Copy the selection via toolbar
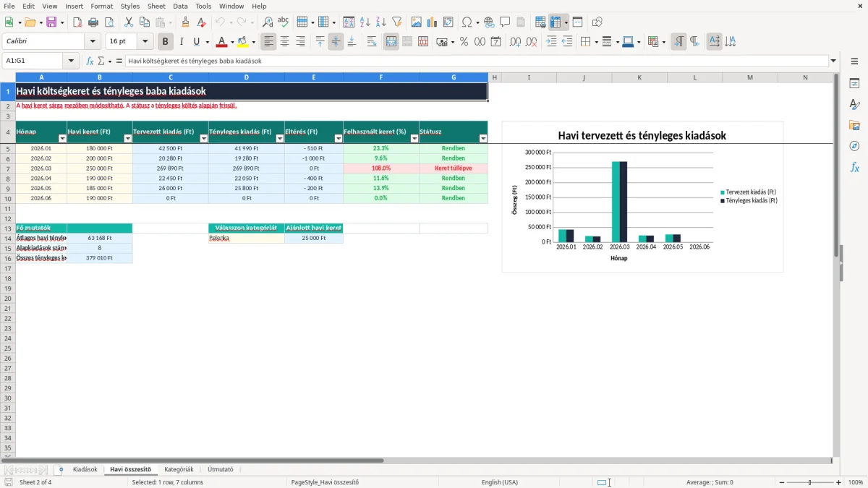The height and width of the screenshot is (488, 868). pos(145,22)
